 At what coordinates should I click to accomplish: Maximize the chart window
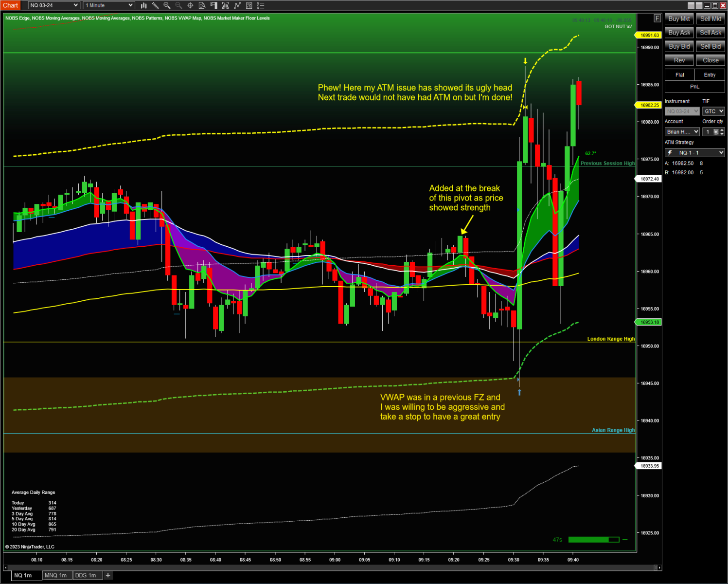(715, 5)
